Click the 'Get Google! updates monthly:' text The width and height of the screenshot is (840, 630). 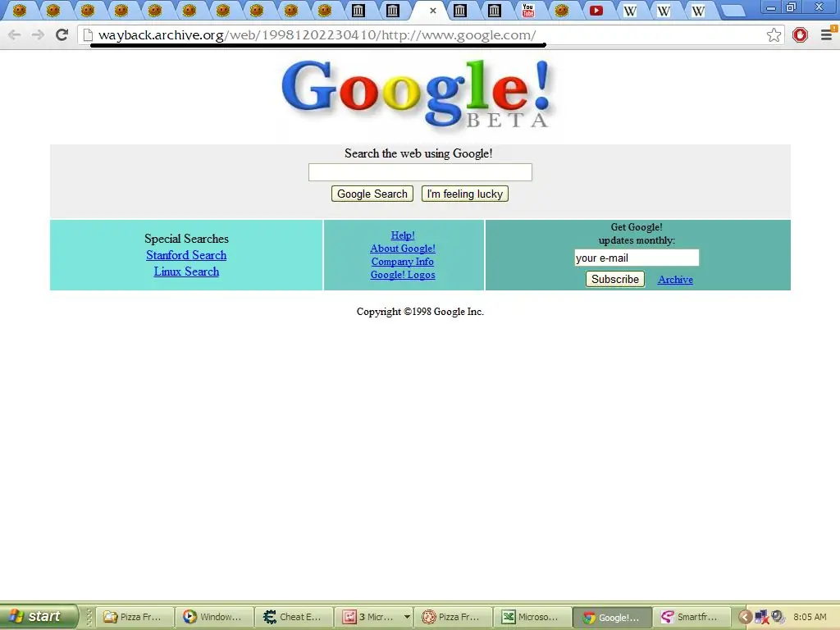(x=637, y=234)
